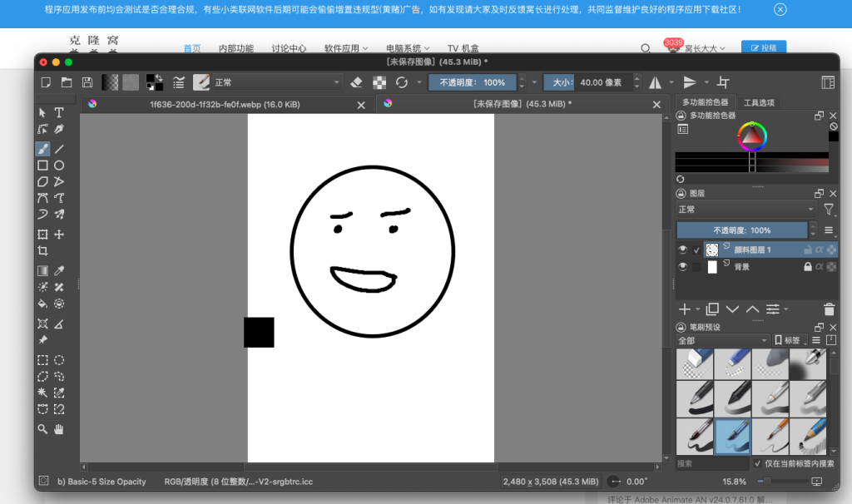This screenshot has width=852, height=504.
Task: Click the 标签 button in brush presets
Action: tap(789, 340)
